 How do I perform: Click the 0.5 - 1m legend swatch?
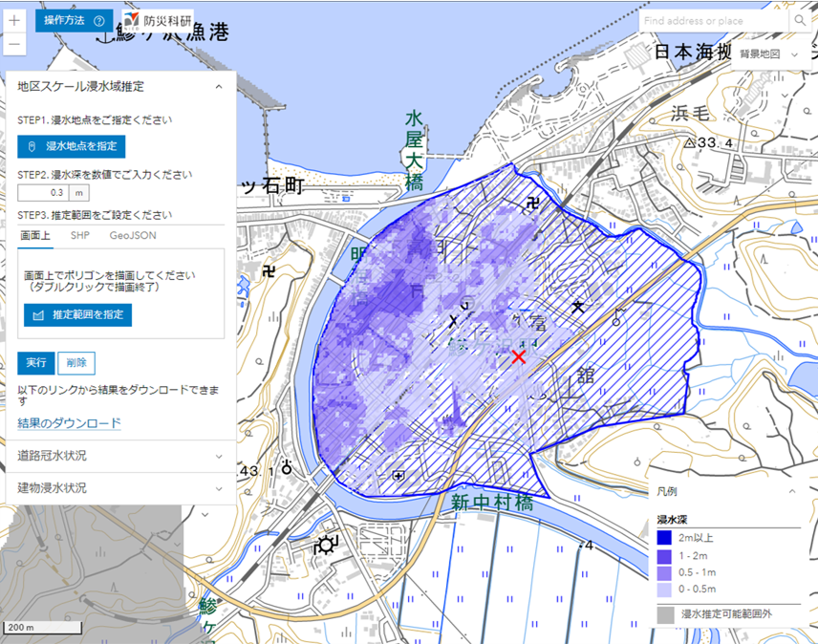(664, 573)
